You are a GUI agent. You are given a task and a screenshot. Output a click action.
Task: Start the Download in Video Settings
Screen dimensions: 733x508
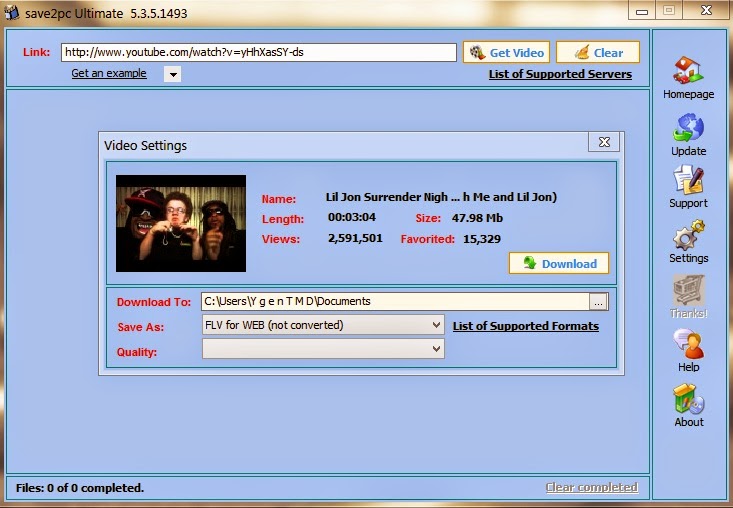click(559, 263)
